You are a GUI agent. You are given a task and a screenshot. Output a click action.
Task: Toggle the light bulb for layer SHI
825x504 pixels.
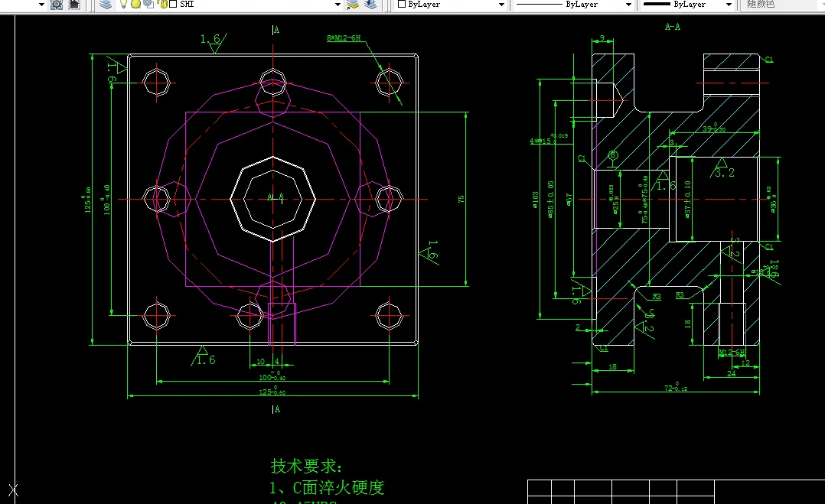[x=123, y=5]
